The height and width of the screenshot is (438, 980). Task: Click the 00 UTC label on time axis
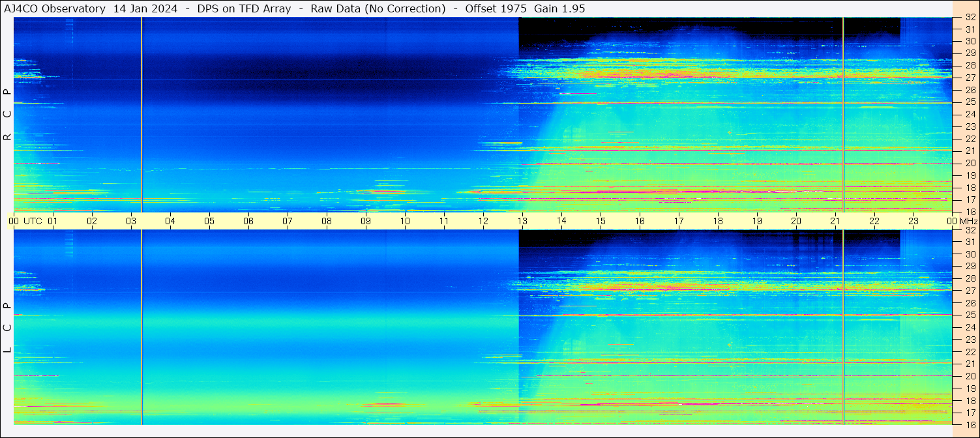click(x=25, y=221)
